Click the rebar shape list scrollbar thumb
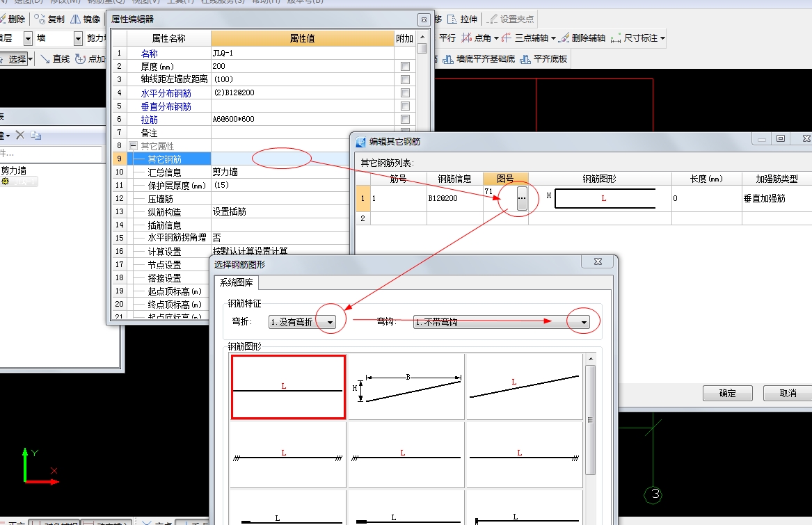This screenshot has height=525, width=812. [x=590, y=419]
